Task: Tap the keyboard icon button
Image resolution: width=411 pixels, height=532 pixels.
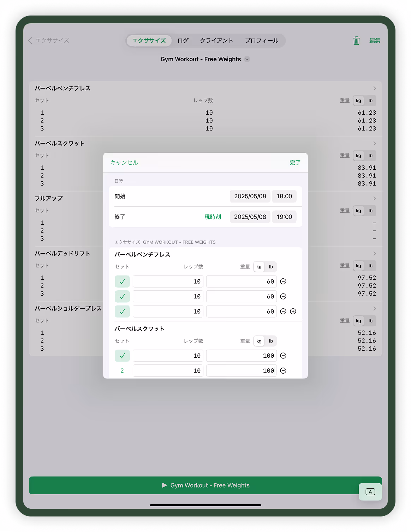Action: [x=370, y=492]
